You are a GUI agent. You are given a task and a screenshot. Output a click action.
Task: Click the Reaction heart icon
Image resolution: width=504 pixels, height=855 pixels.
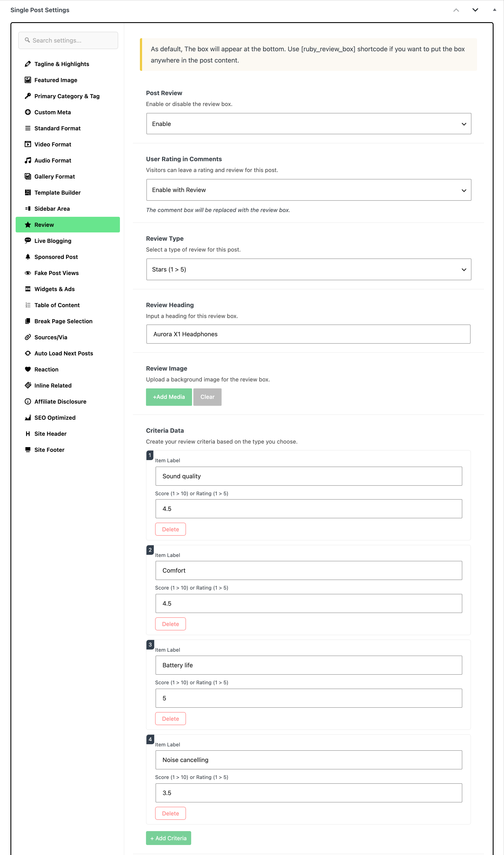click(x=28, y=370)
